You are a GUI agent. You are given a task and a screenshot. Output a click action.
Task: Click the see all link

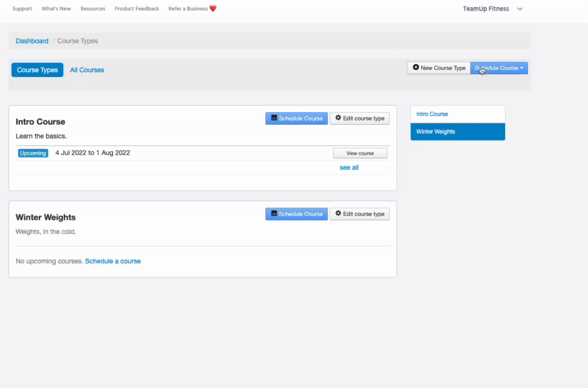pyautogui.click(x=349, y=168)
